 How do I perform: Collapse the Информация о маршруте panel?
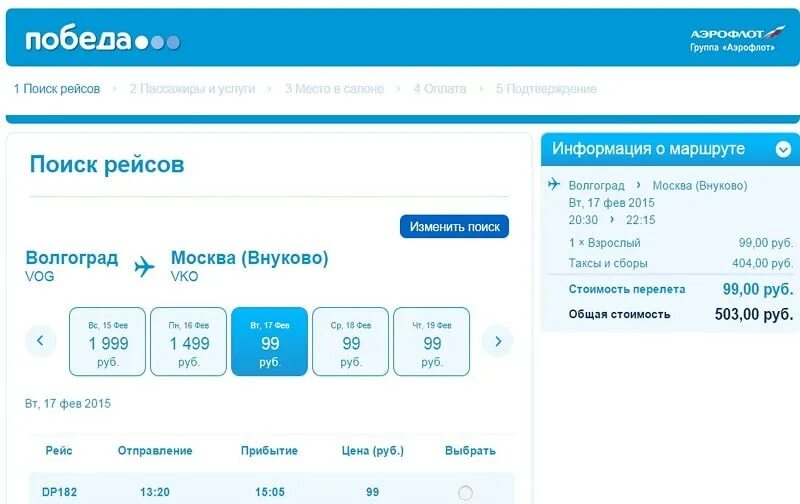pos(783,149)
